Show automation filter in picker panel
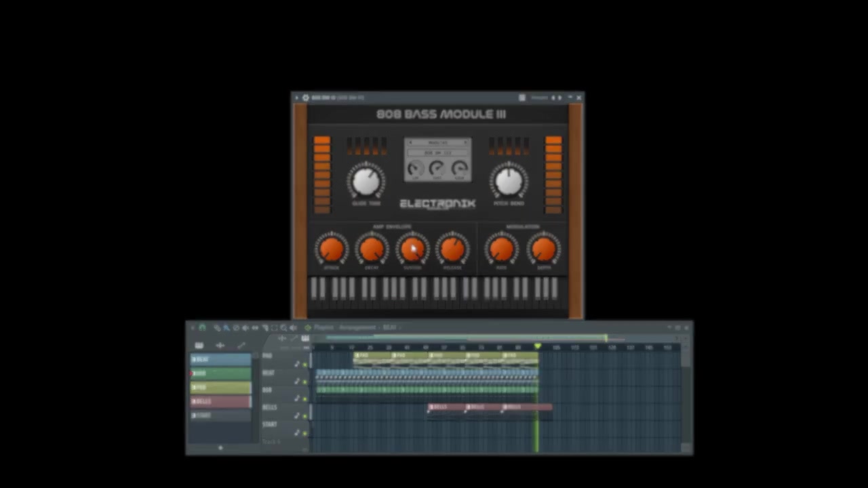This screenshot has height=488, width=868. 241,346
